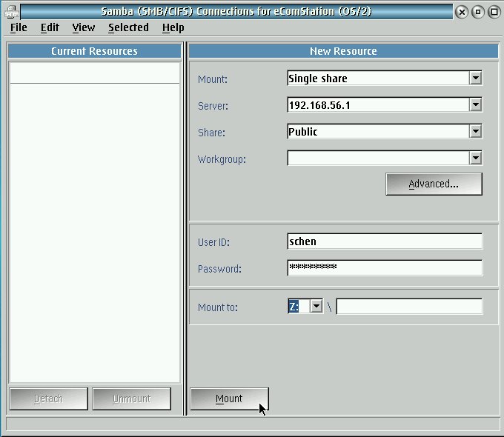Open the File menu
504x437 pixels.
coord(19,27)
